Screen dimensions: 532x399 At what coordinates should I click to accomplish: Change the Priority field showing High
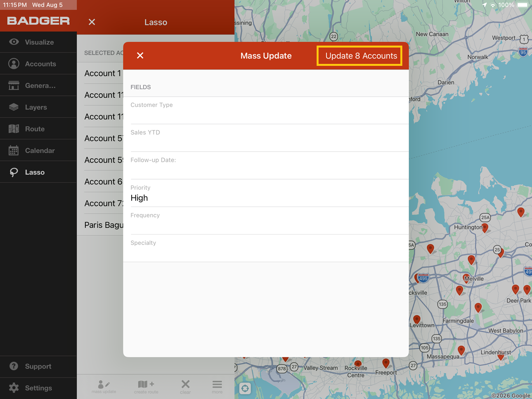click(266, 193)
